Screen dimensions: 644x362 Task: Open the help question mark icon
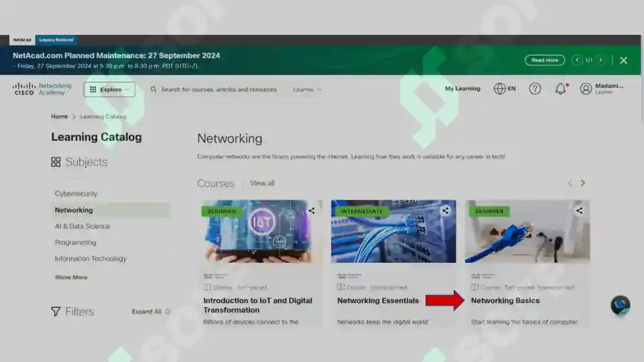[535, 88]
